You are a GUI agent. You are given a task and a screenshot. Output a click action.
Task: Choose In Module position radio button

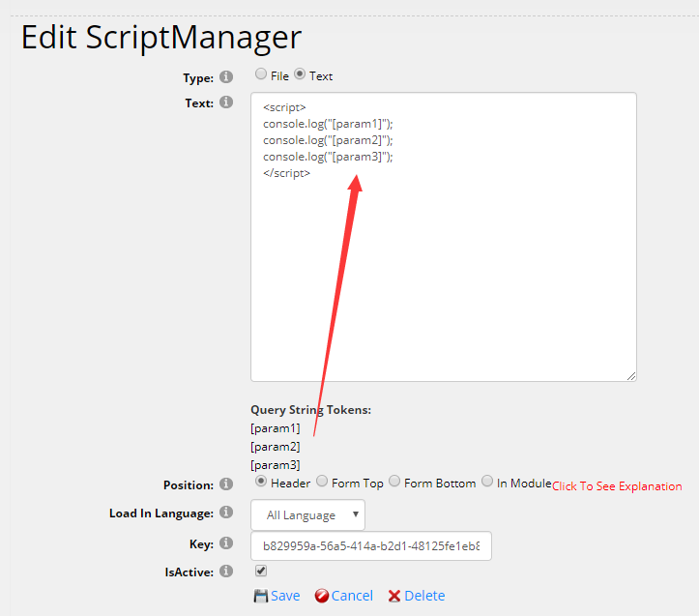point(487,482)
